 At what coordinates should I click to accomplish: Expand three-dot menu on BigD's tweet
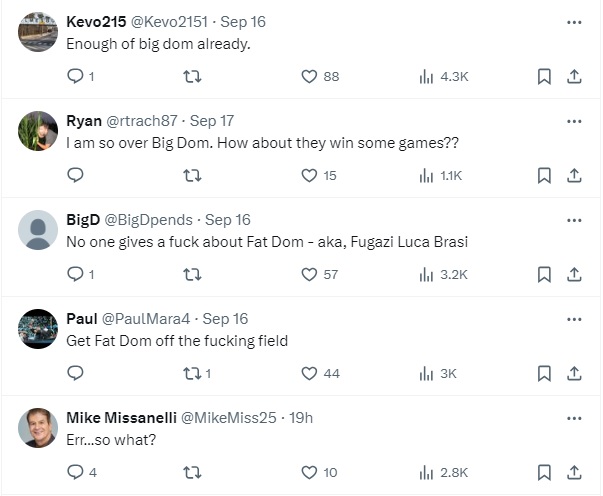(574, 220)
